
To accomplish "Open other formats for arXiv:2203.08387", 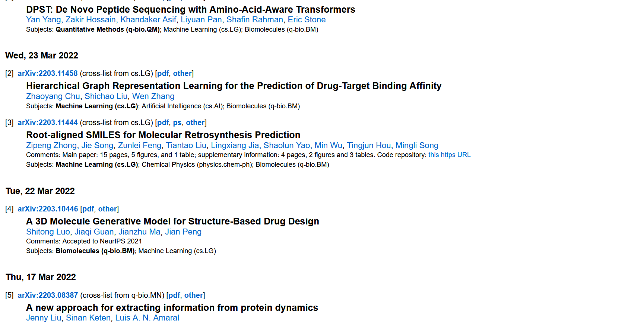I will (194, 295).
